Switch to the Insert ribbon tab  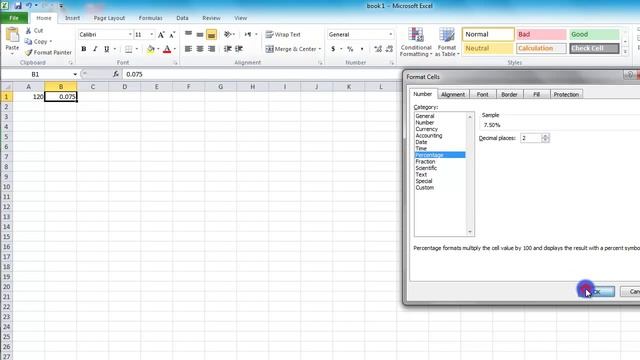[x=72, y=18]
